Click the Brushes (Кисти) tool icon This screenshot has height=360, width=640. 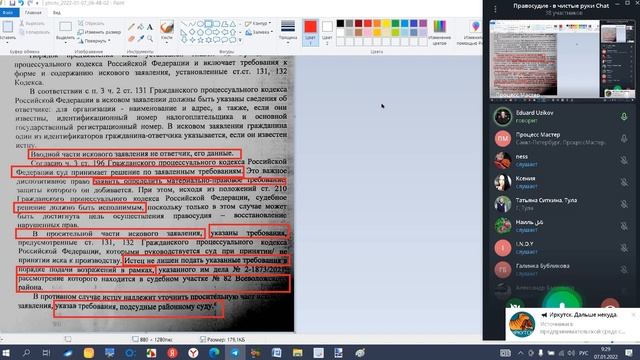(x=167, y=27)
